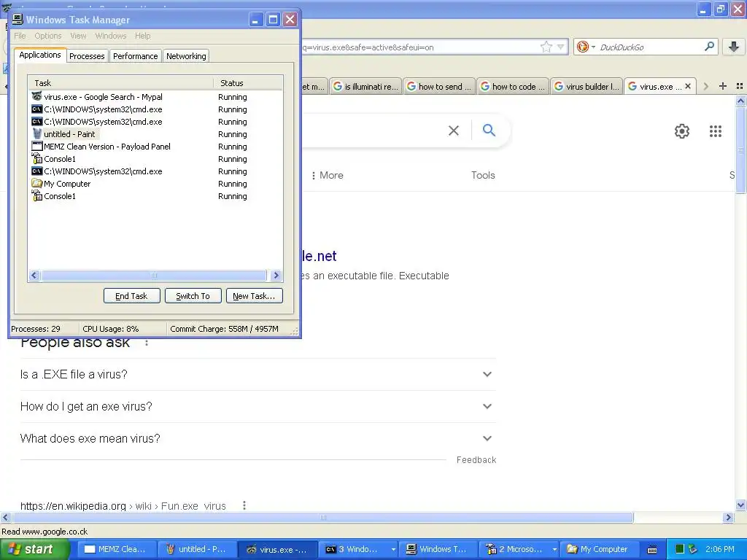Click the Feedback link
This screenshot has width=747, height=560.
click(476, 459)
